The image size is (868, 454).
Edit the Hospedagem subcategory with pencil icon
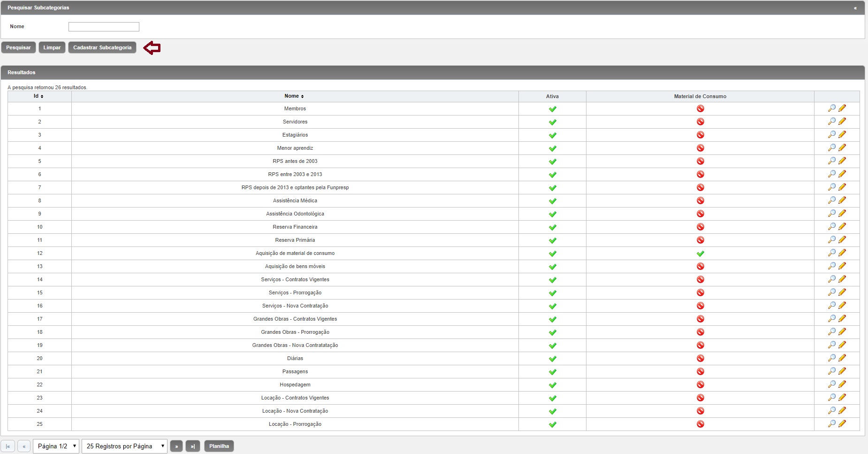tap(842, 385)
